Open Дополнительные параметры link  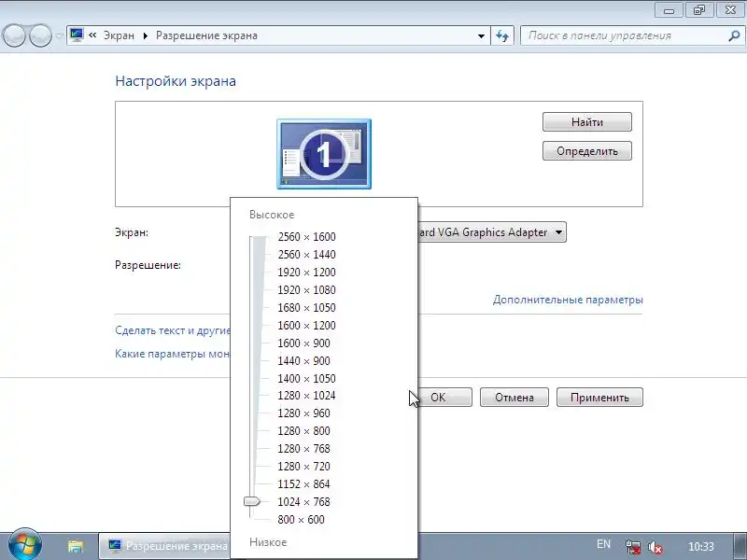(568, 300)
